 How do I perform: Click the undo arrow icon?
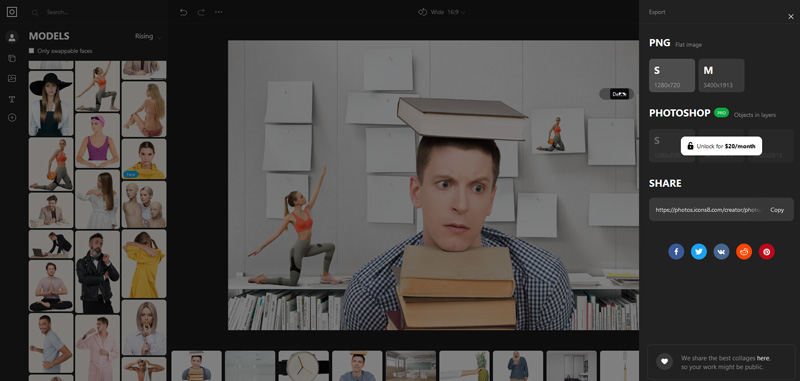[184, 12]
